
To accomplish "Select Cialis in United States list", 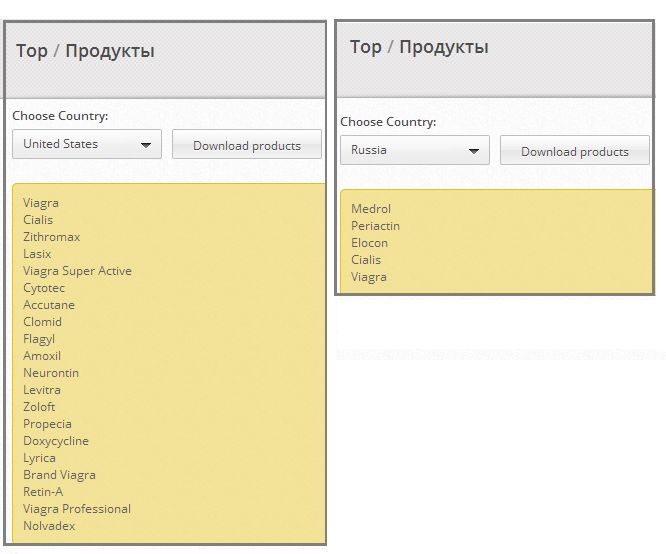I will (x=38, y=220).
